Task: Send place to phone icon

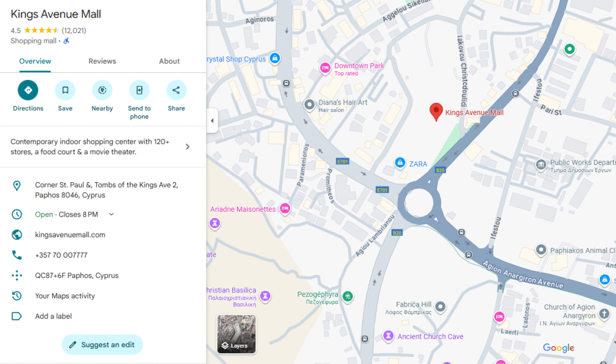Action: coord(139,90)
